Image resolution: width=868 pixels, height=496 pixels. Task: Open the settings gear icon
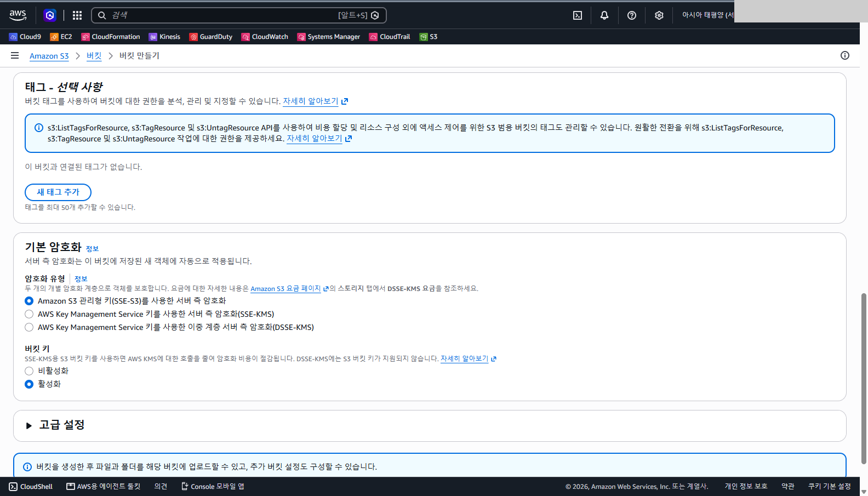pyautogui.click(x=659, y=15)
